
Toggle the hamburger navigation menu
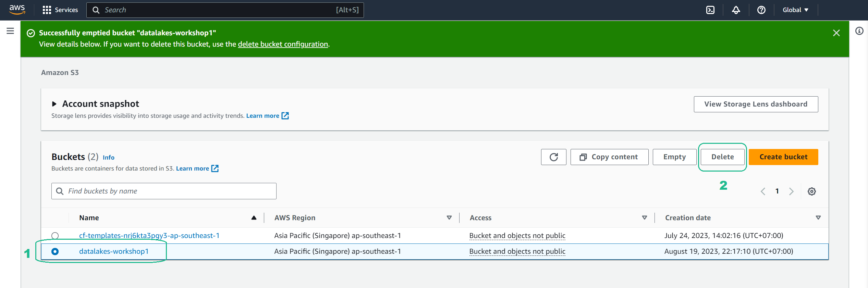point(10,31)
